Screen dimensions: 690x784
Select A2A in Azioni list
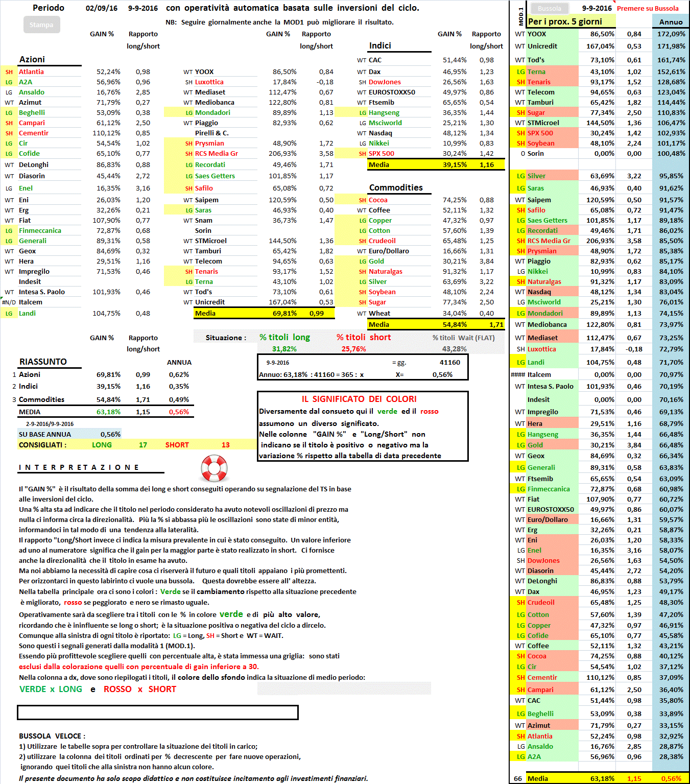coord(26,82)
